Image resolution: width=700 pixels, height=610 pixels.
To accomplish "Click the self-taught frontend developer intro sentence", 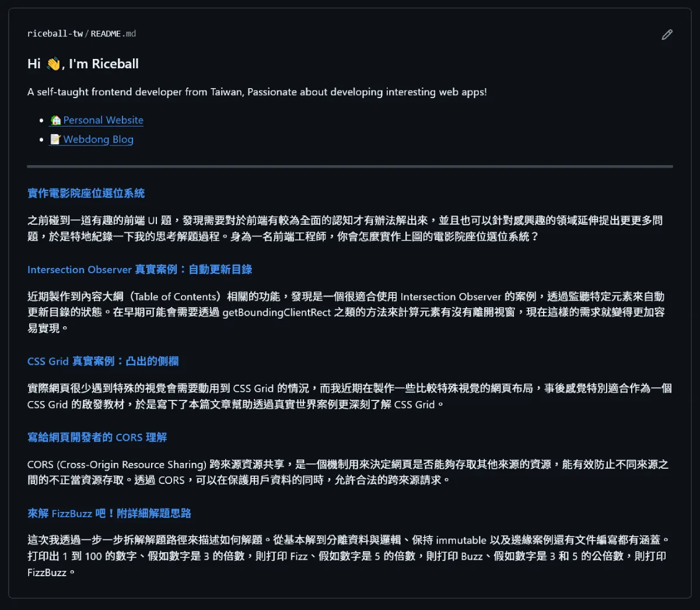I will coord(257,92).
